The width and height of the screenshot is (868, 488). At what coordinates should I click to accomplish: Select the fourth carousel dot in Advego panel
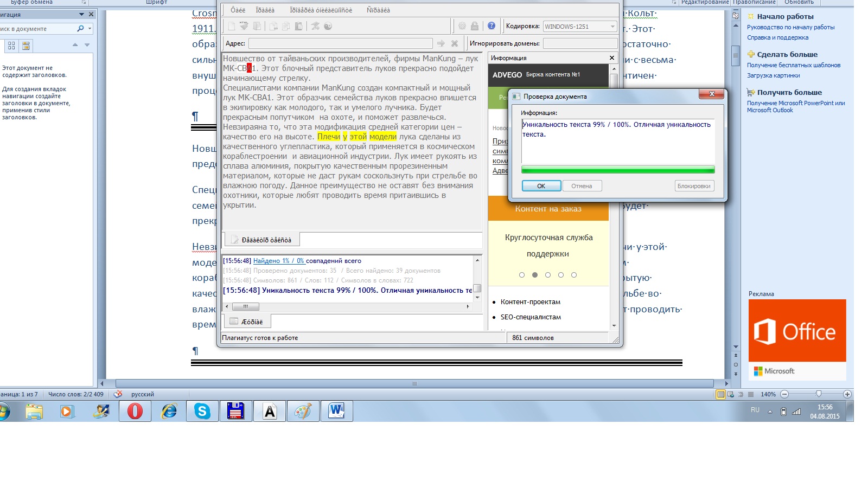[561, 275]
